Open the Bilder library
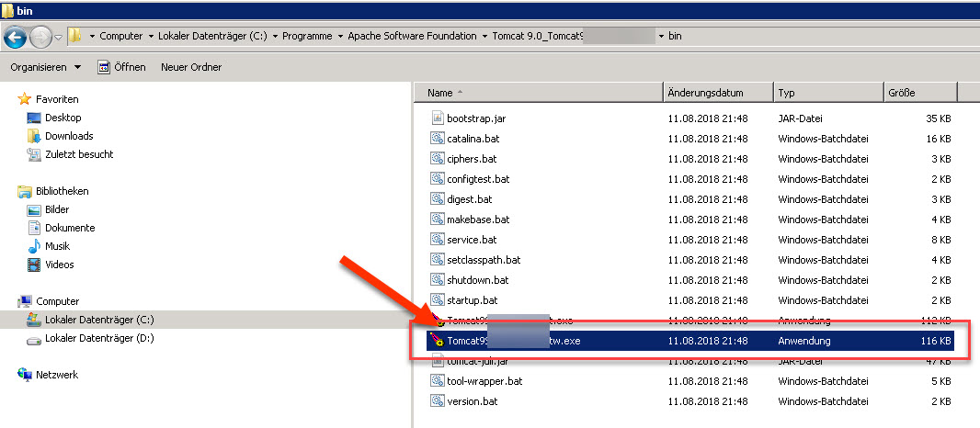The height and width of the screenshot is (428, 980). [57, 209]
